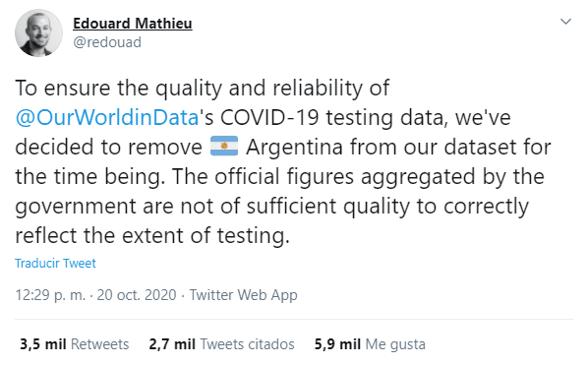Viewport: 588px width, 365px height.
Task: Click the last line 'reflect the extent of testing.'
Action: point(152,235)
